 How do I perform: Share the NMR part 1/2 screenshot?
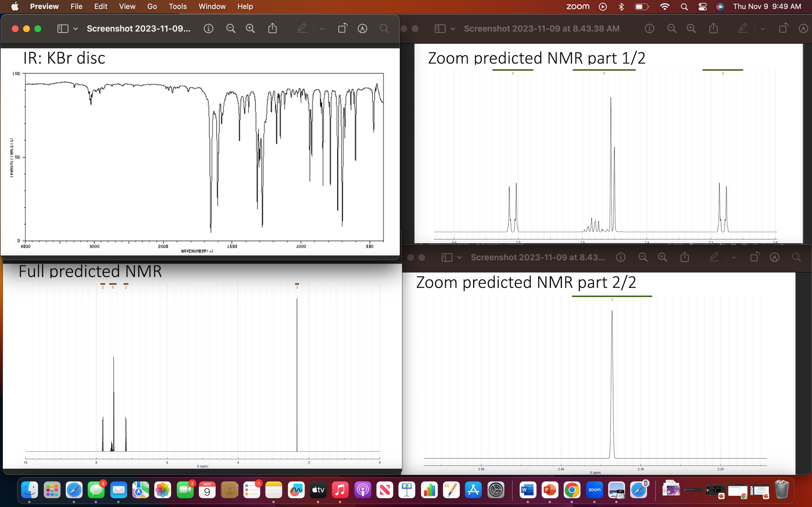[713, 28]
